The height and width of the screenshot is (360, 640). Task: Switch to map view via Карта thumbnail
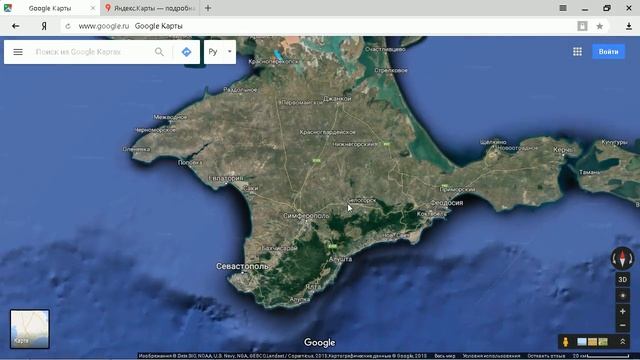tap(30, 329)
